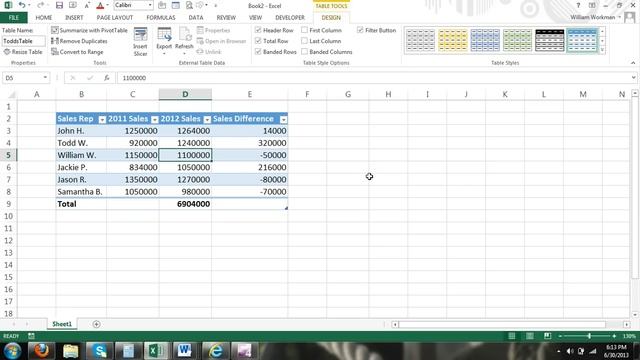Click the new sheet plus icon

[x=96, y=324]
